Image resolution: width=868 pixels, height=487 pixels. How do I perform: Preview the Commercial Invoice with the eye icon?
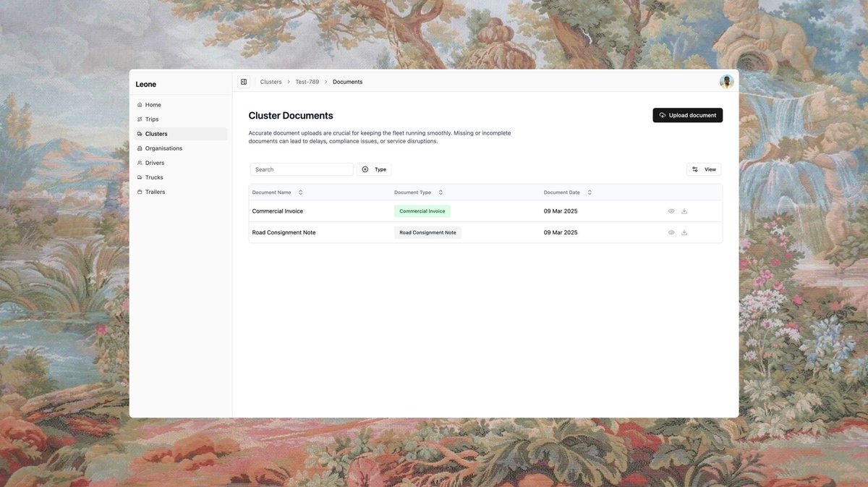671,211
